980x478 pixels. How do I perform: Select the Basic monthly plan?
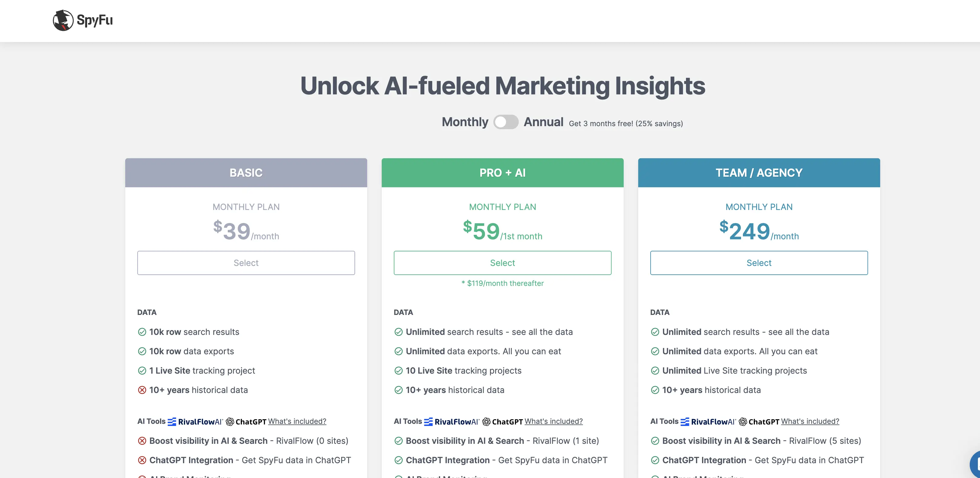point(246,263)
